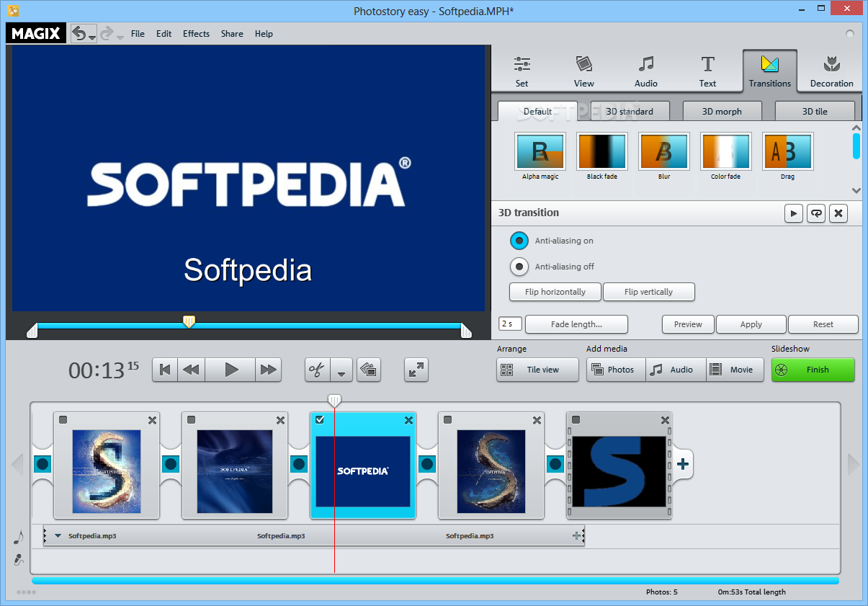Viewport: 868px width, 606px height.
Task: Click the link icon in 3D transition header
Action: click(816, 213)
